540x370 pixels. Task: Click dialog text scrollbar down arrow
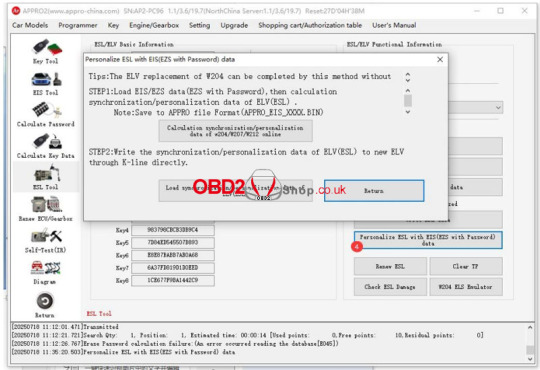pos(408,112)
